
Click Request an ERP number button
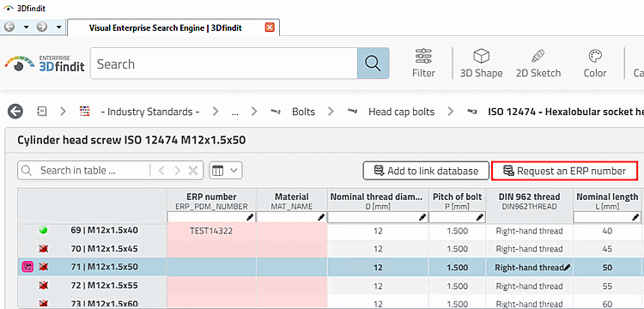565,171
